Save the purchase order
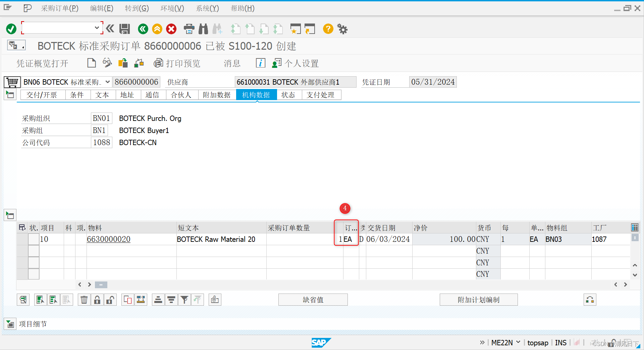Image resolution: width=644 pixels, height=350 pixels. pos(124,29)
